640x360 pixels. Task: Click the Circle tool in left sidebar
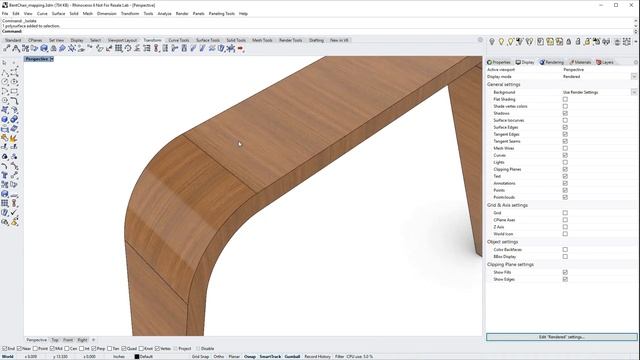pos(5,82)
